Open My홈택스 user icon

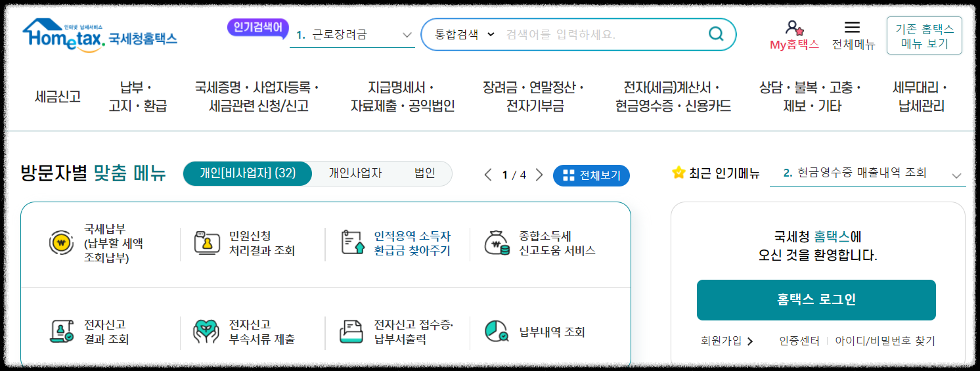[x=794, y=28]
